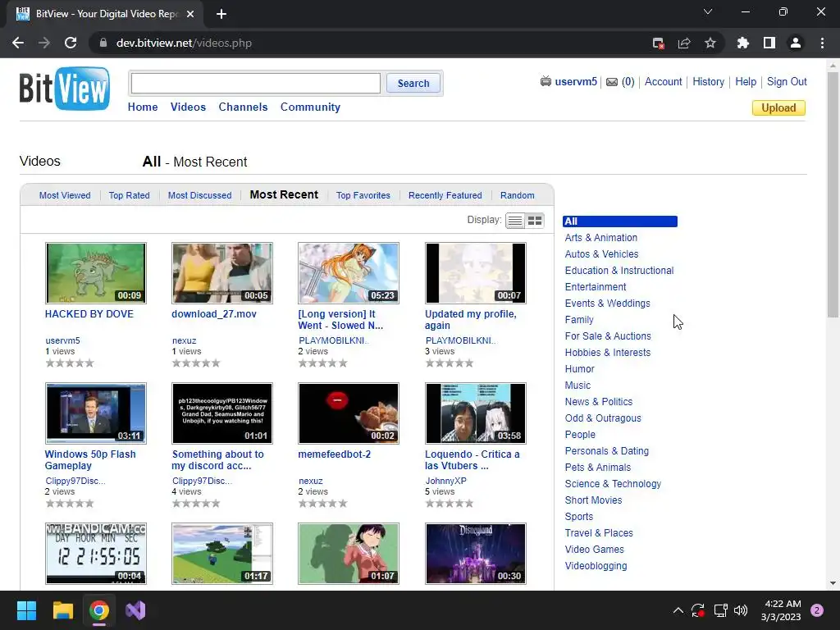Click the Chrome taskbar icon

point(99,610)
